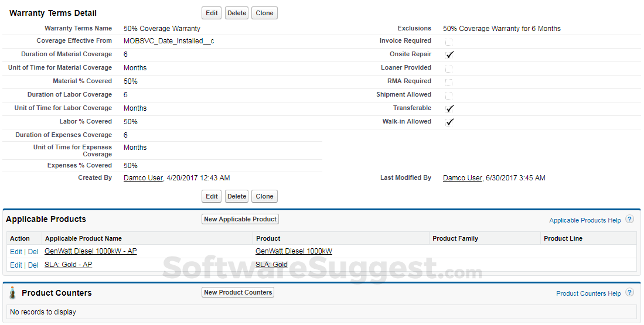Image resolution: width=644 pixels, height=325 pixels.
Task: Toggle the Shipment Allowed checkbox
Action: pyautogui.click(x=449, y=95)
